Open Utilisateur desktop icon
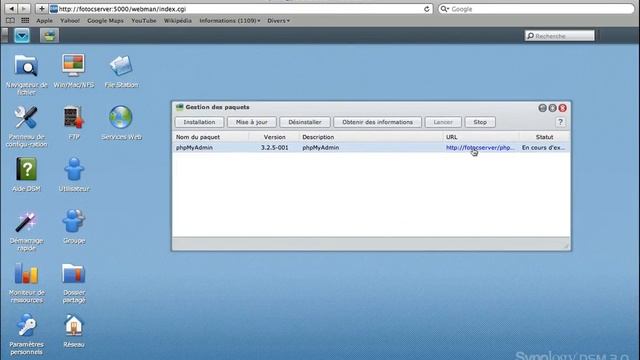This screenshot has width=640, height=360. click(x=74, y=169)
